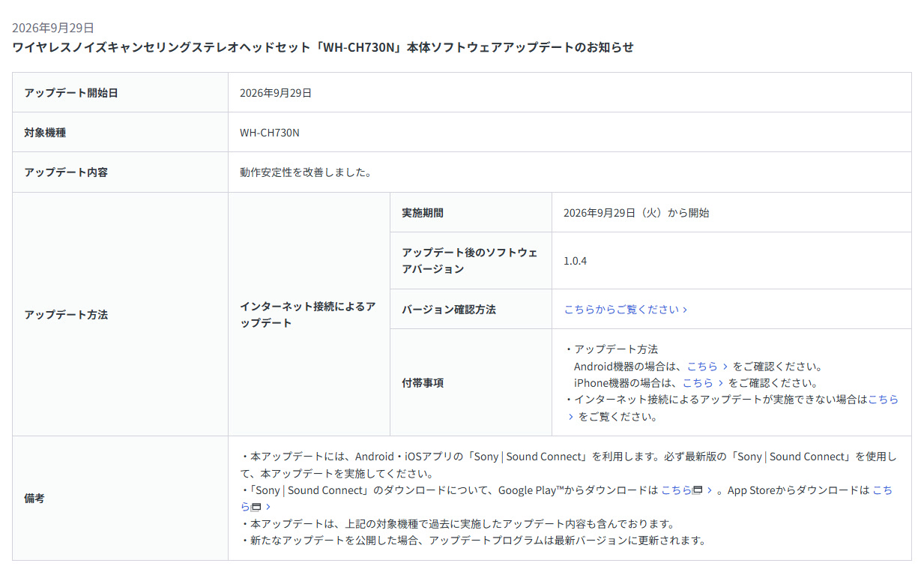This screenshot has height=575, width=924.
Task: Open the 'こちらからご覧ください' version check link
Action: pyautogui.click(x=626, y=309)
